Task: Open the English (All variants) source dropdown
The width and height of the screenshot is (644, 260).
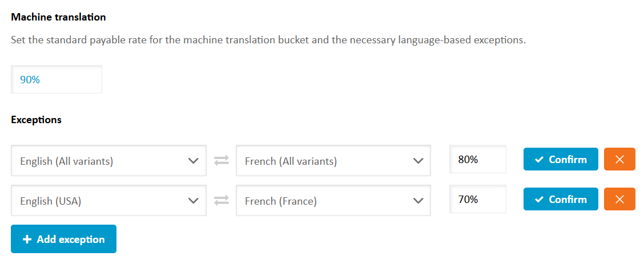Action: [x=108, y=161]
